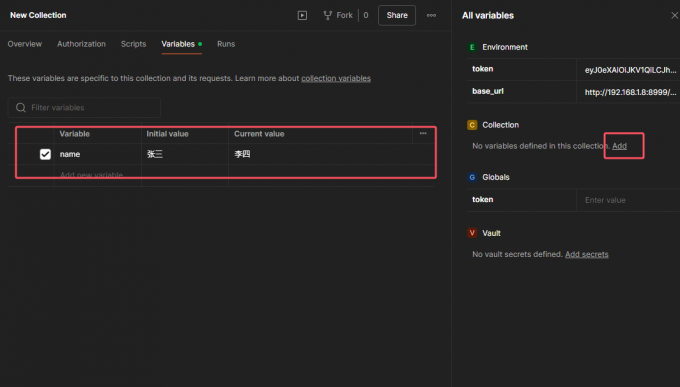Viewport: 680px width, 387px height.
Task: Click the All variables panel title
Action: 488,16
